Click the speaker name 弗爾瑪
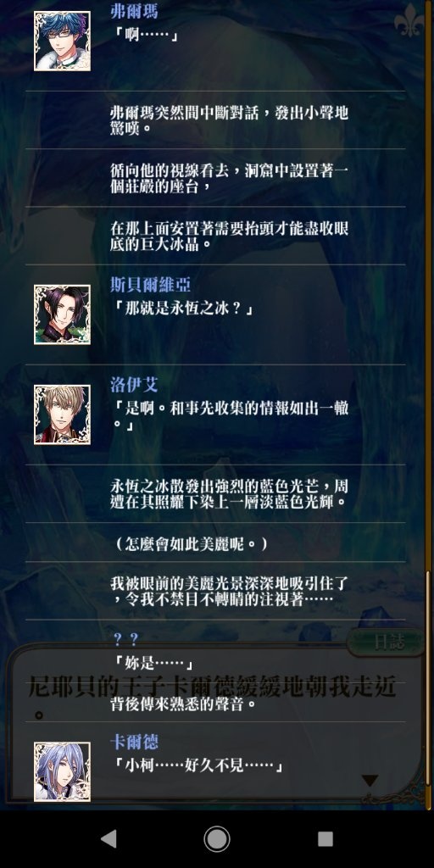434x868 pixels. click(x=134, y=10)
